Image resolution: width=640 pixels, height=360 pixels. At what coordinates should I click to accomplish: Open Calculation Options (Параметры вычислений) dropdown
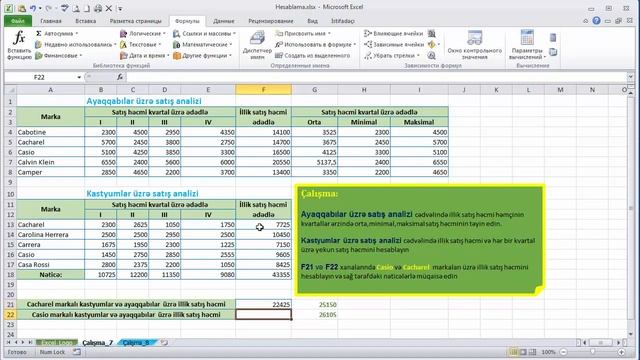tap(527, 45)
